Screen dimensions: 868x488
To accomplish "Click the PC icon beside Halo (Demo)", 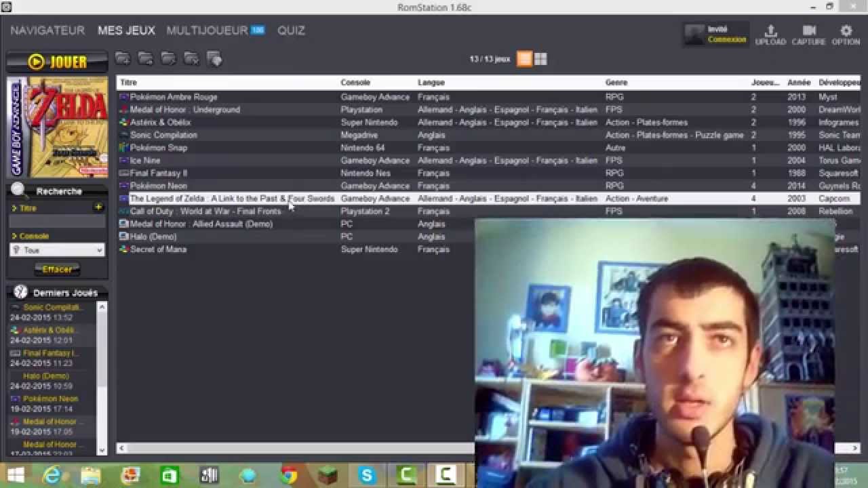I will [123, 237].
